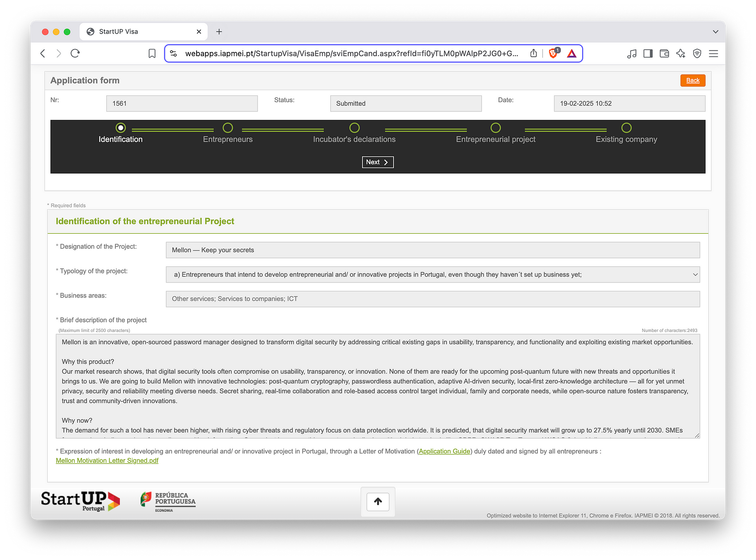Expand the tab search chevron
The height and width of the screenshot is (560, 756).
point(715,32)
